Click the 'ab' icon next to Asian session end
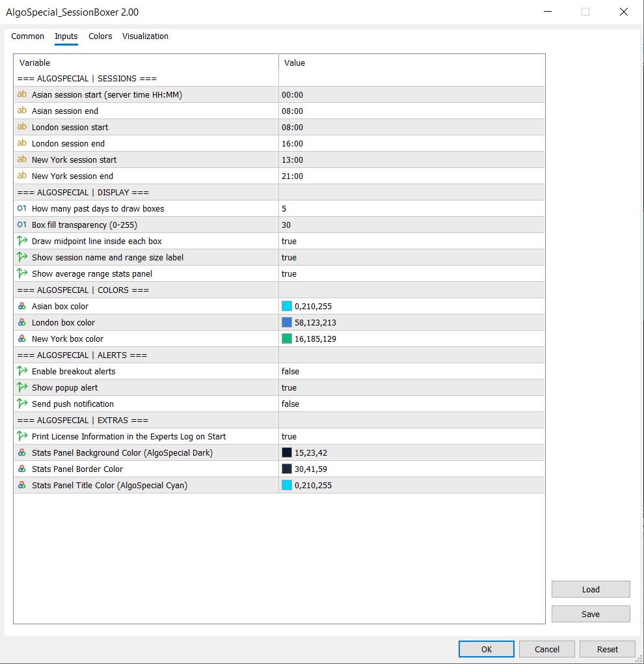Screen dimensions: 644x664 (21, 111)
